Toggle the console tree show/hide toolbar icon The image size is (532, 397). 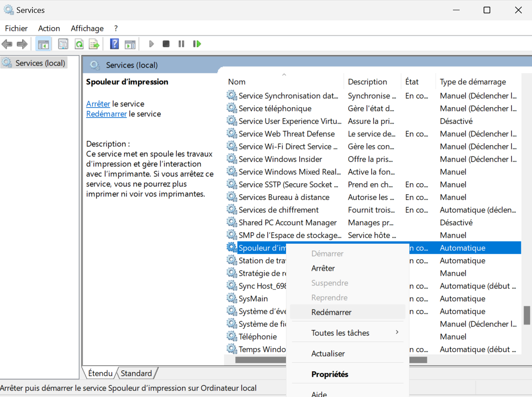point(44,44)
